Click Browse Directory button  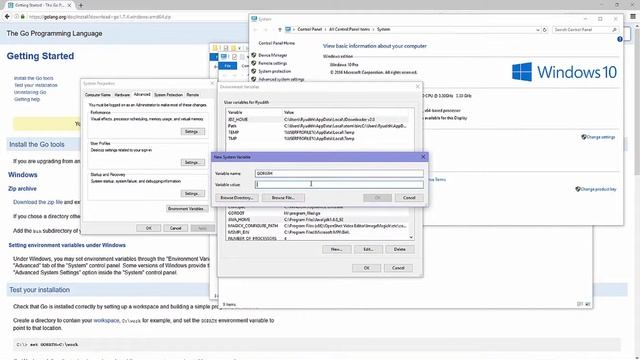[236, 198]
